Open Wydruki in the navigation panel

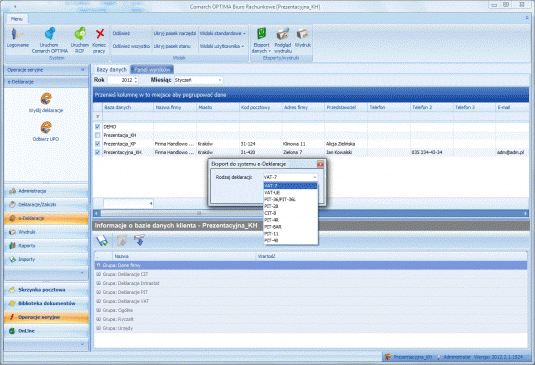tap(46, 232)
